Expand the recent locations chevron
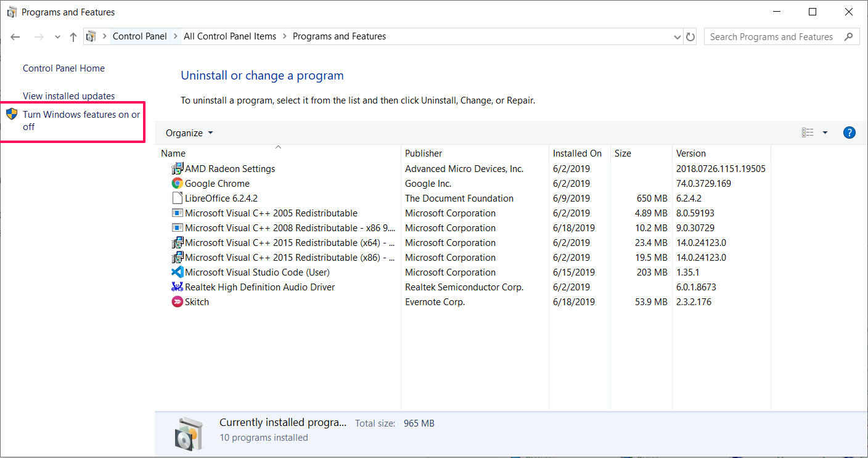 57,37
